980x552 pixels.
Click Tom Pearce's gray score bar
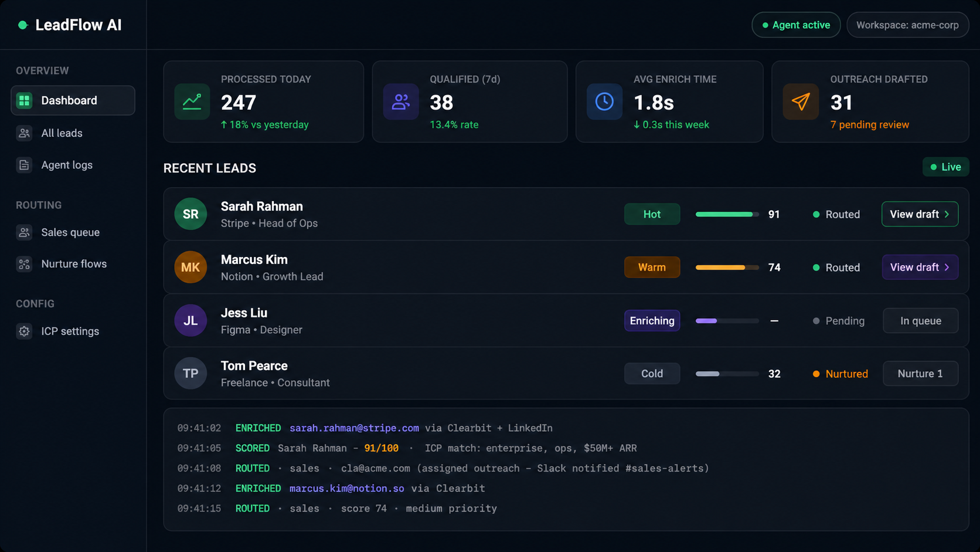pyautogui.click(x=727, y=374)
